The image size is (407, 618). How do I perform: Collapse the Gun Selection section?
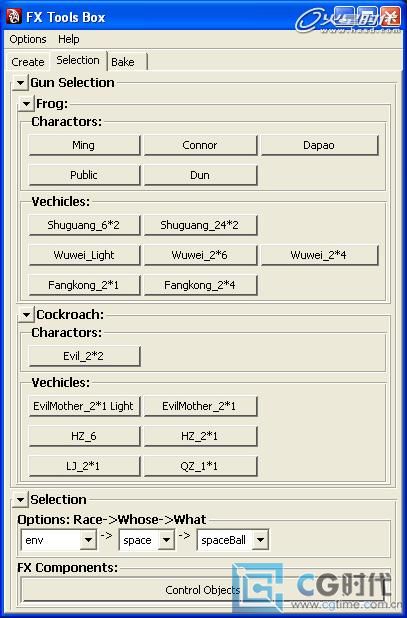coord(20,83)
